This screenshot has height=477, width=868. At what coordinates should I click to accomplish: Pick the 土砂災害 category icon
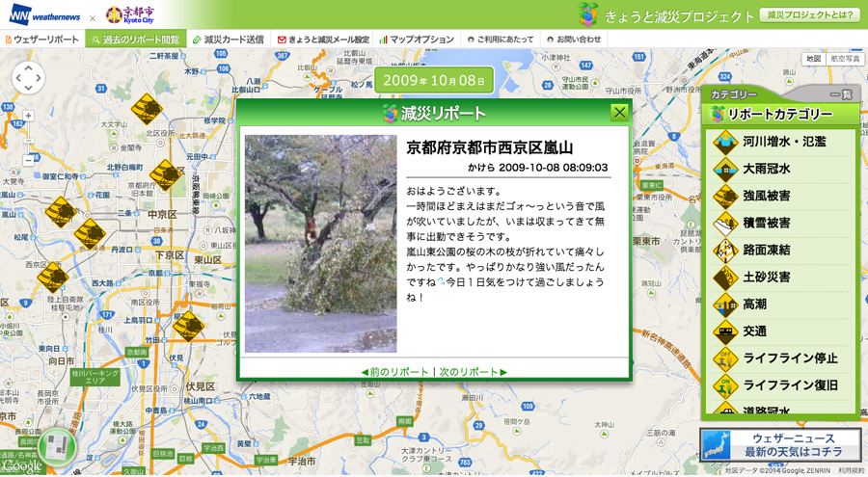[724, 278]
